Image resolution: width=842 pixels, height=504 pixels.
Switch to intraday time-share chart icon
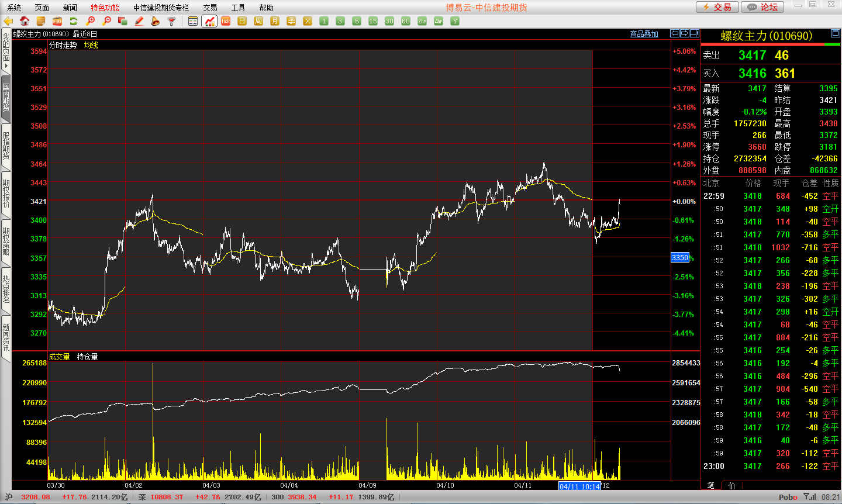click(x=209, y=21)
